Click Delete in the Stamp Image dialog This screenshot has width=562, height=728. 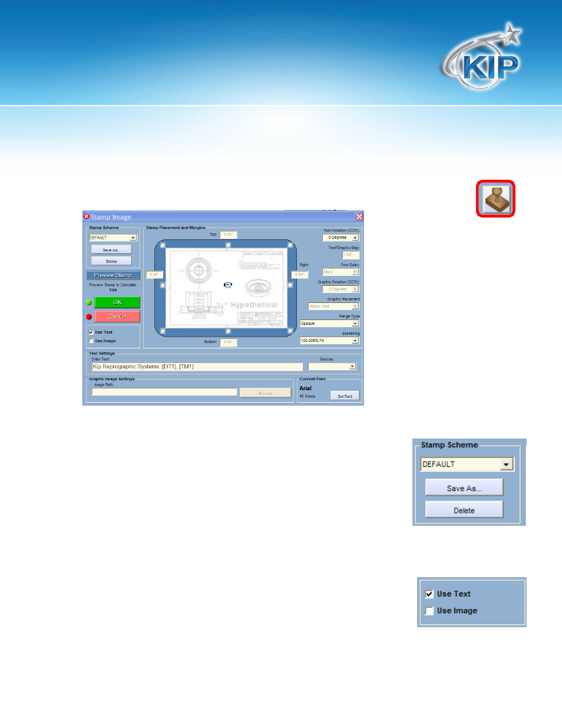pos(111,261)
